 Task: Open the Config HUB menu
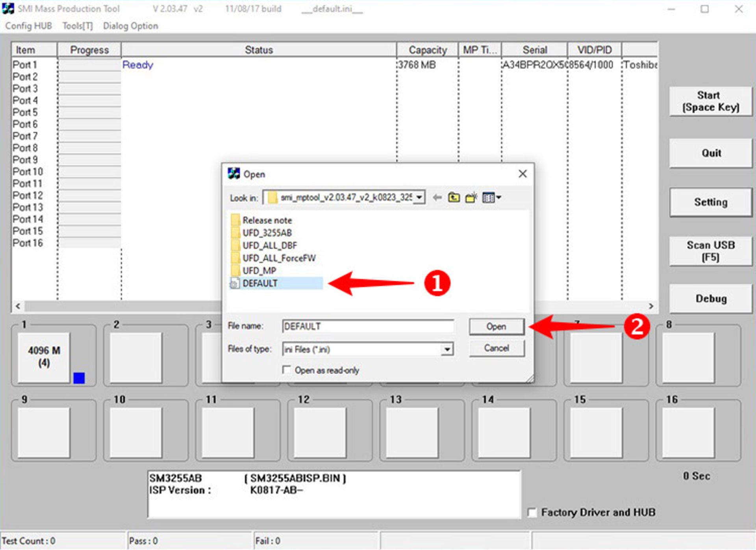28,26
